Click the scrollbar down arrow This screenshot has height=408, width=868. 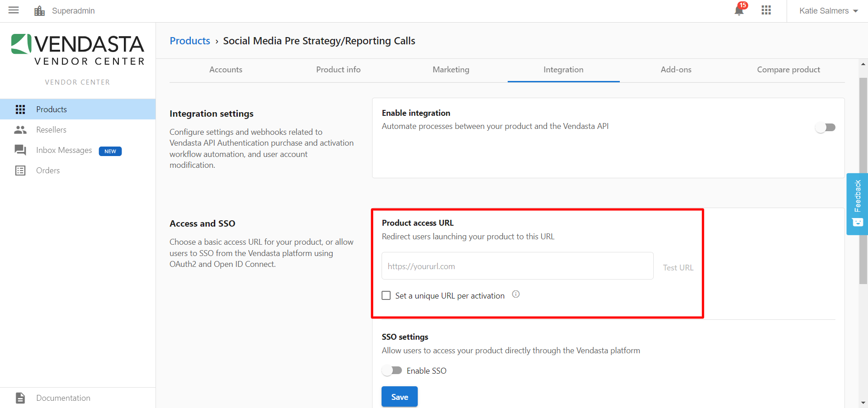tap(863, 403)
